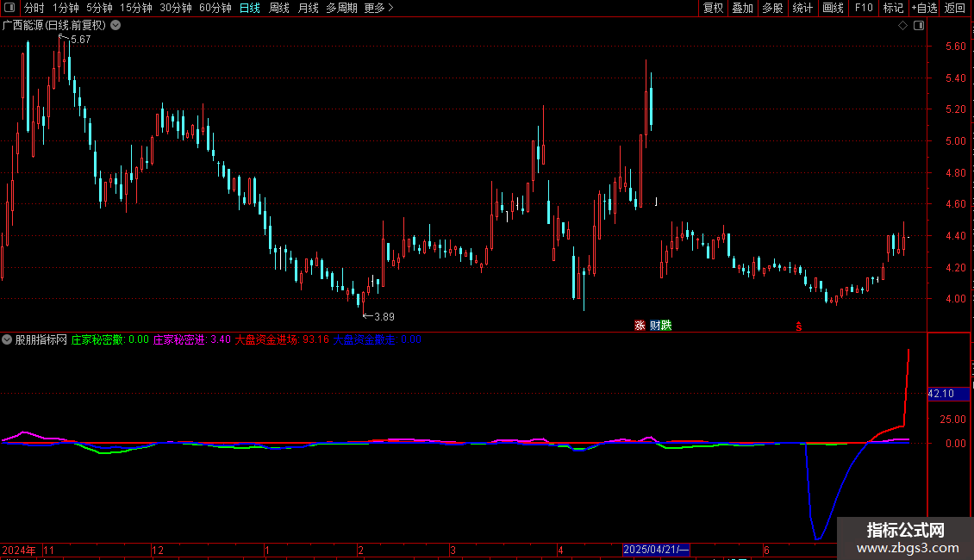Select the 30分钟 period
The image size is (974, 560).
(176, 8)
